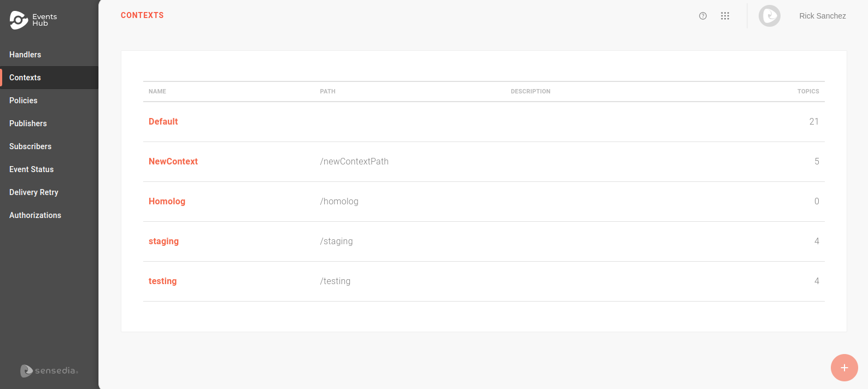Open the NewContext context

[173, 161]
